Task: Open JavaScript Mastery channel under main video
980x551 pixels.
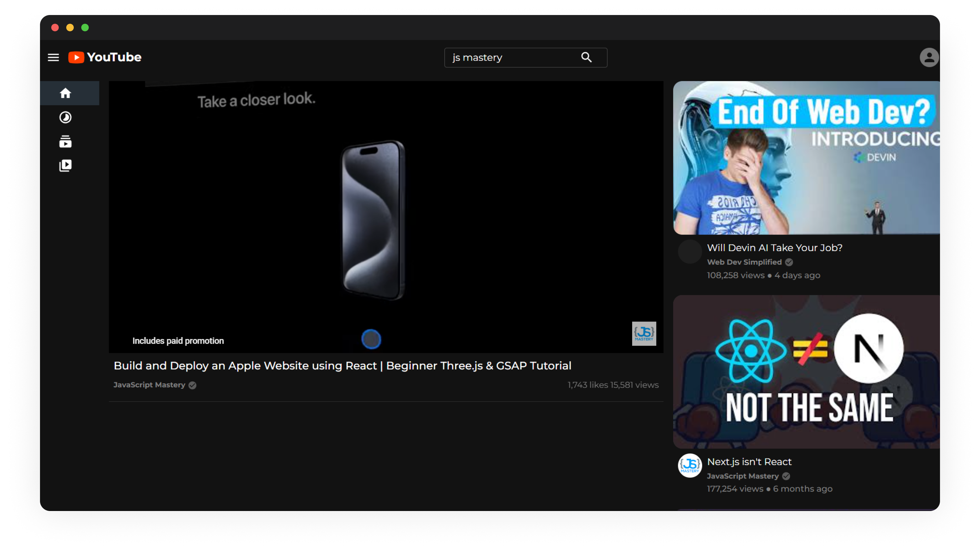Action: (x=149, y=385)
